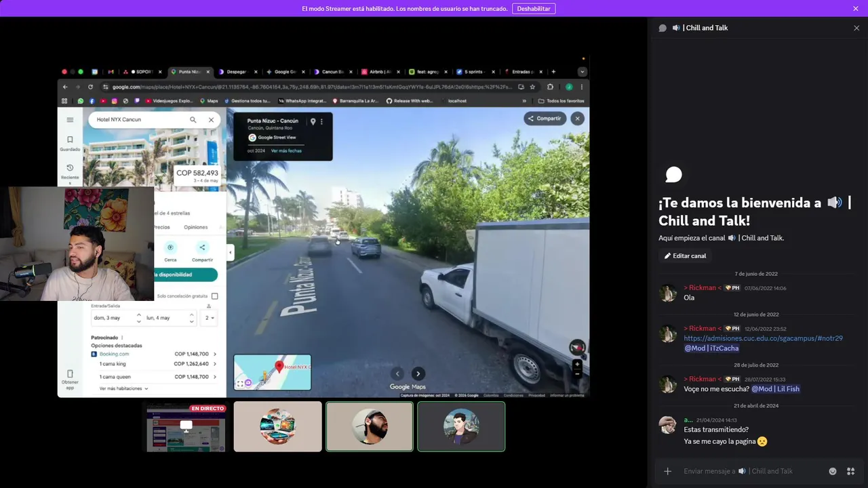Click the search magnifier in Maps

[x=193, y=120]
